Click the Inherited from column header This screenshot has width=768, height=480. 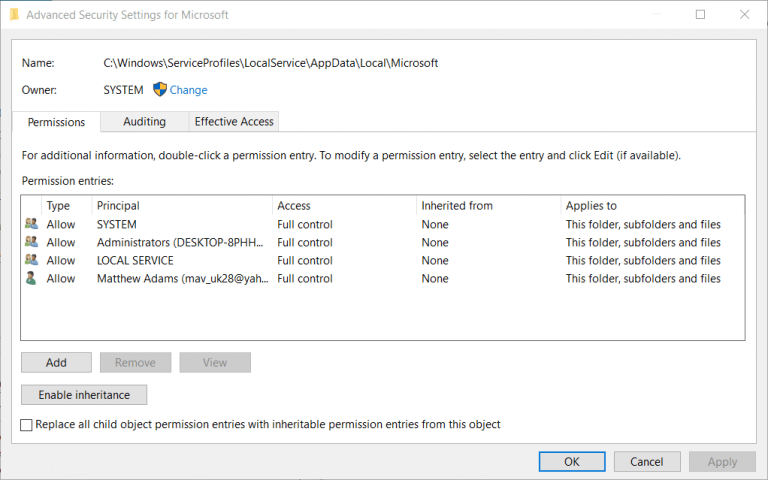coord(489,206)
